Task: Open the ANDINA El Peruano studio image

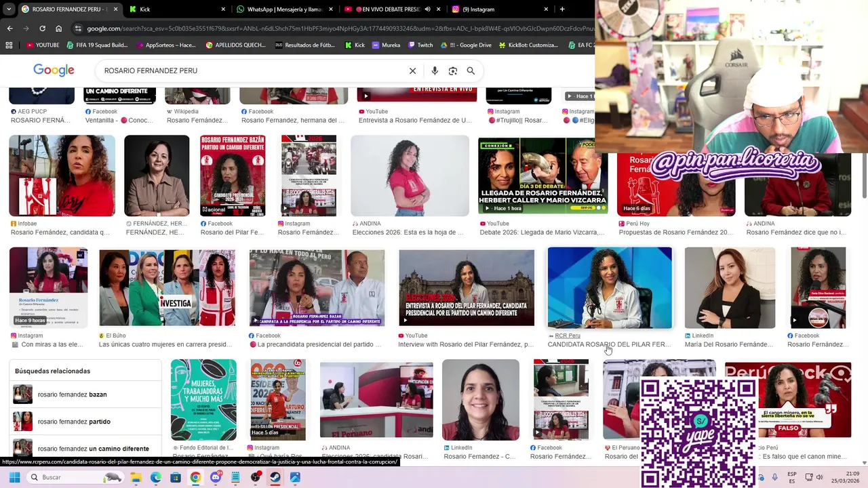Action: point(376,400)
